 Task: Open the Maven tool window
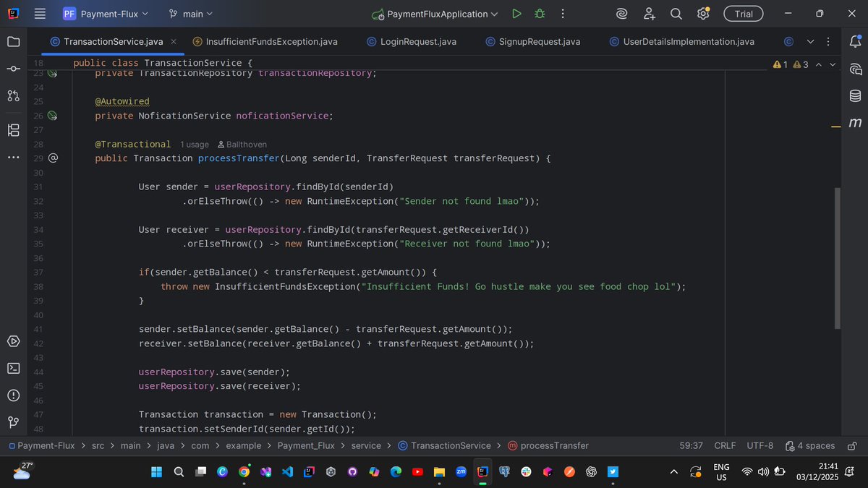pos(855,123)
